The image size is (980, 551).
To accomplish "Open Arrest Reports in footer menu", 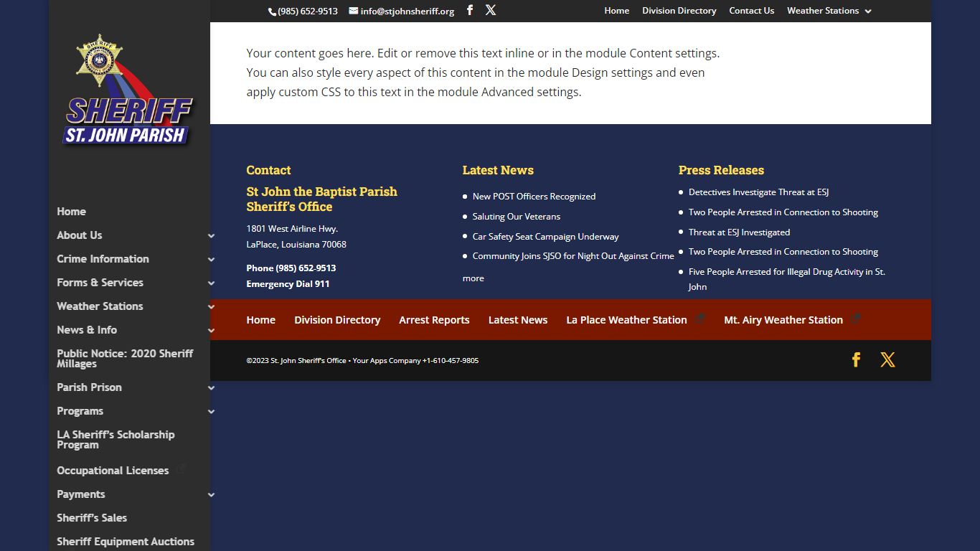I will (434, 320).
